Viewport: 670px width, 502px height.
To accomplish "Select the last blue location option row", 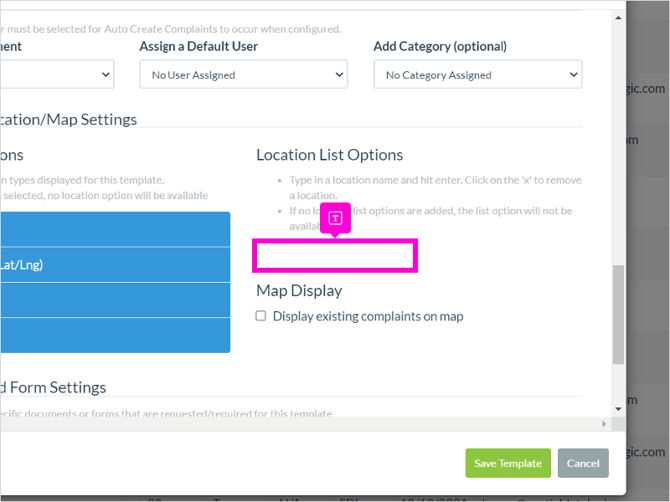I will (x=115, y=335).
